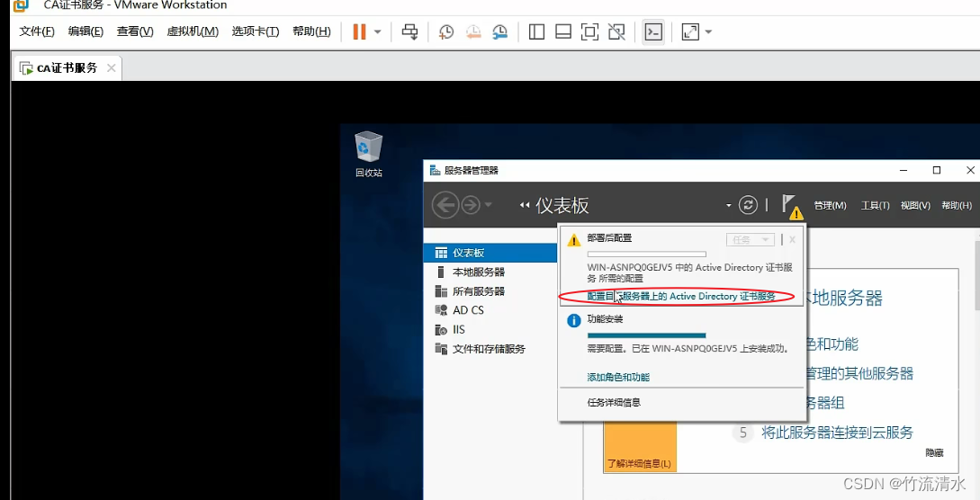Open the 视图(V) menu
Viewport: 980px width, 500px height.
915,205
